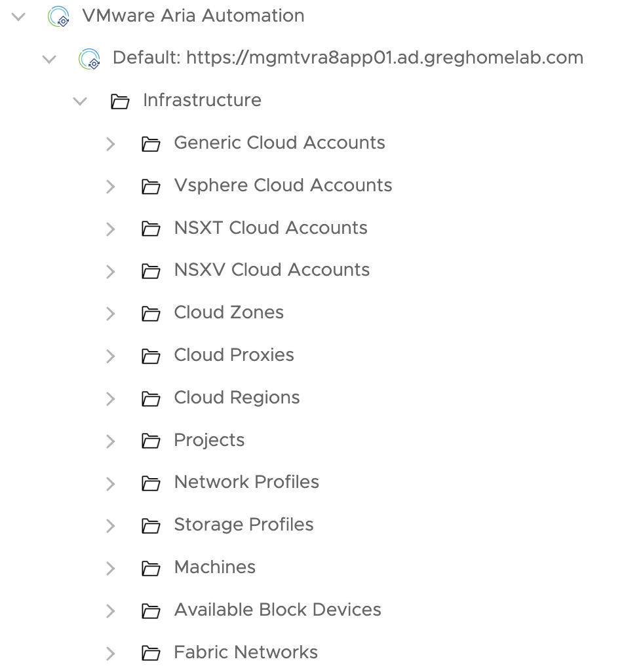624x672 pixels.
Task: Click the Projects folder icon
Action: 151,441
